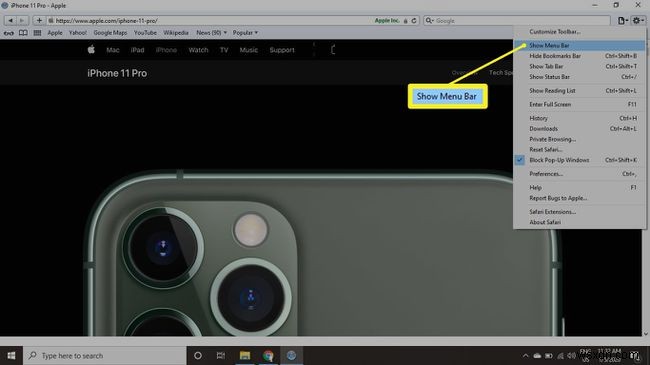Toggle Block Pop-Up Windows checkmark item
Screen dimensions: 650x365
point(580,160)
